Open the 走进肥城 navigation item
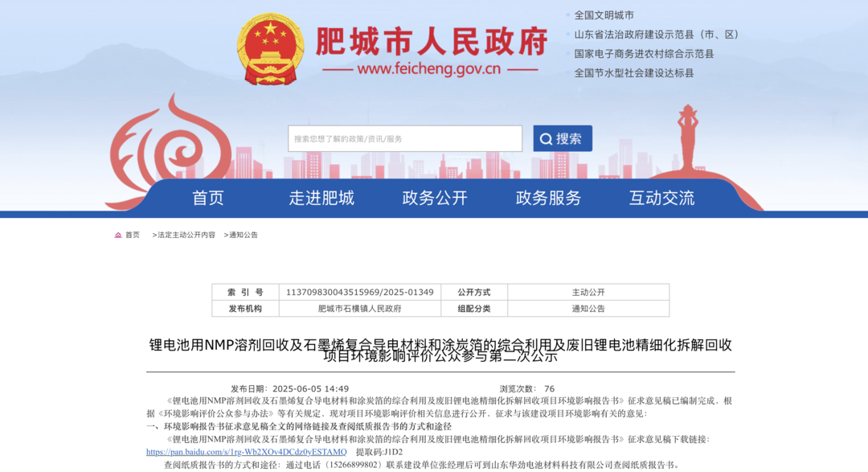The image size is (868, 472). (321, 198)
